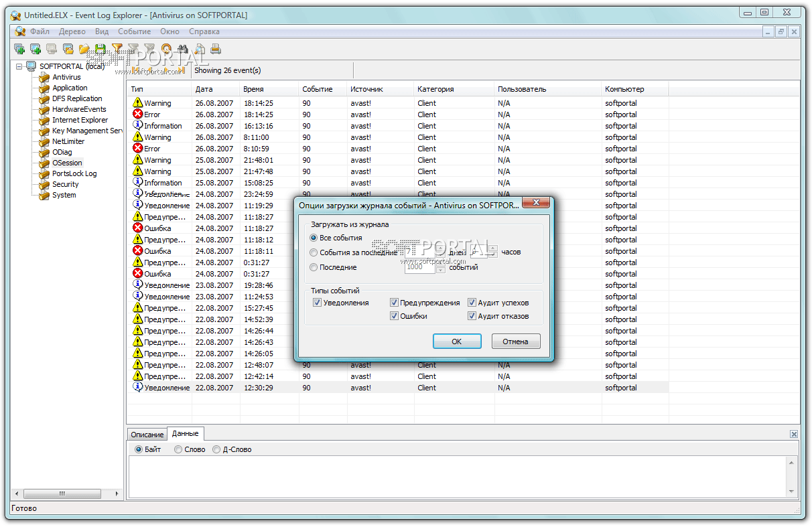Click the Information icon in the 16:13:16 row
Viewport: 812px width, 527px height.
click(x=138, y=125)
